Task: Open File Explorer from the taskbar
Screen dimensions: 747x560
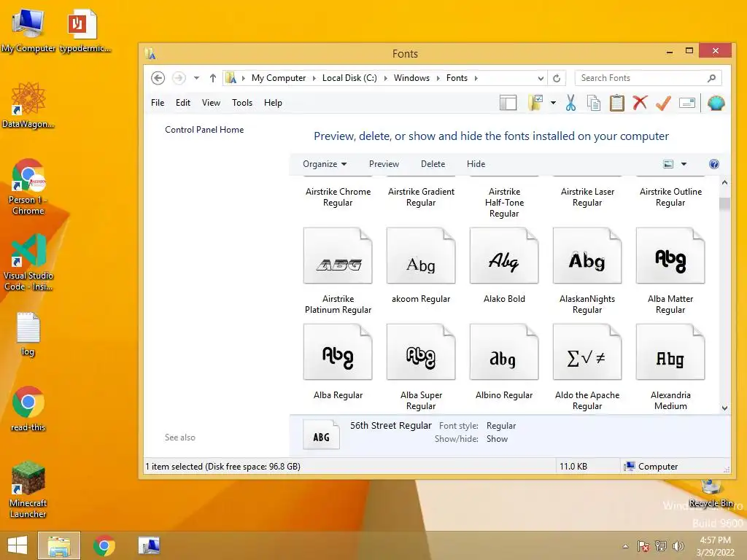Action: pos(59,545)
